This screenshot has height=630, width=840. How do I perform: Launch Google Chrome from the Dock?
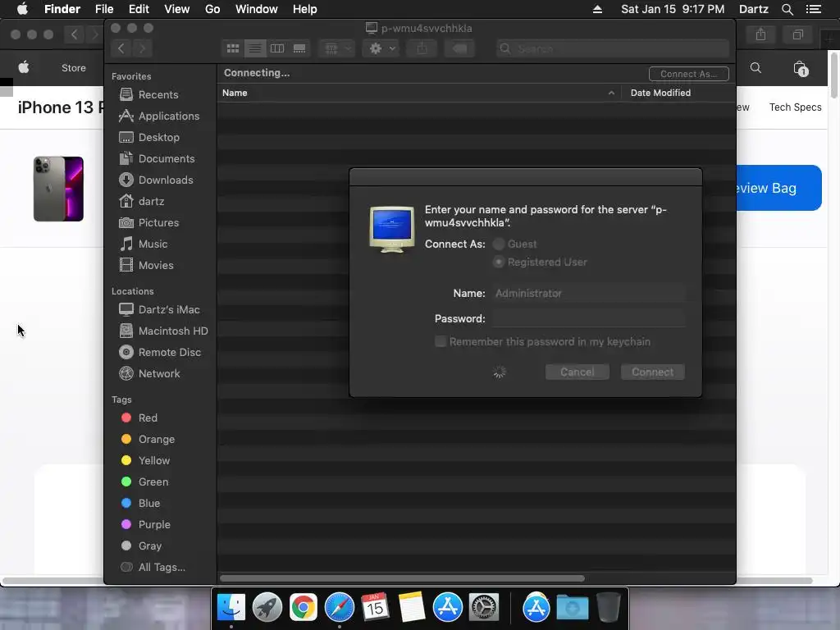coord(304,608)
